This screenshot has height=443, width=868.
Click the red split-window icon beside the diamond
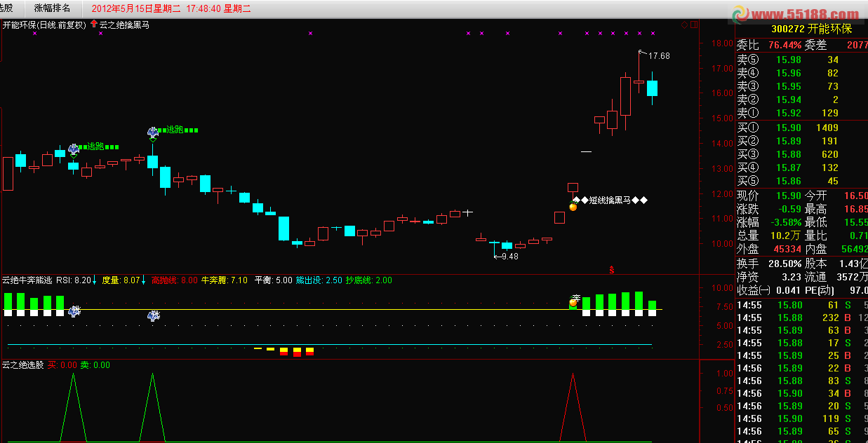pos(694,25)
